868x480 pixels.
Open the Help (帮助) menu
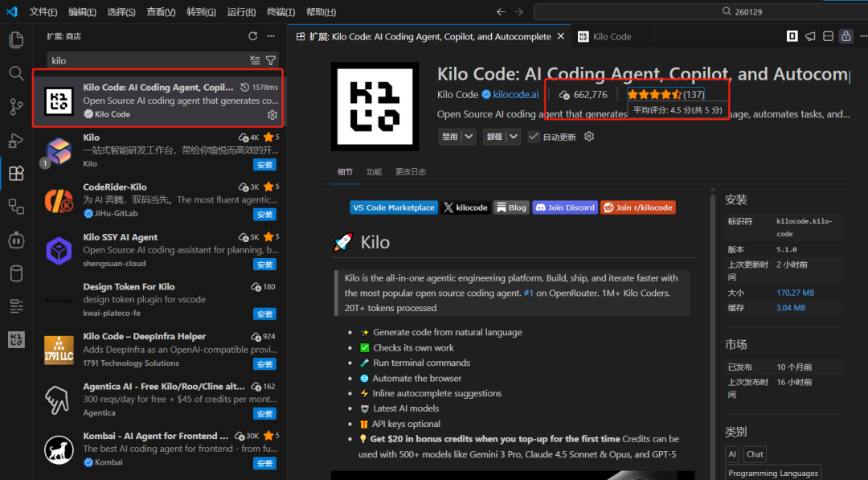click(321, 11)
